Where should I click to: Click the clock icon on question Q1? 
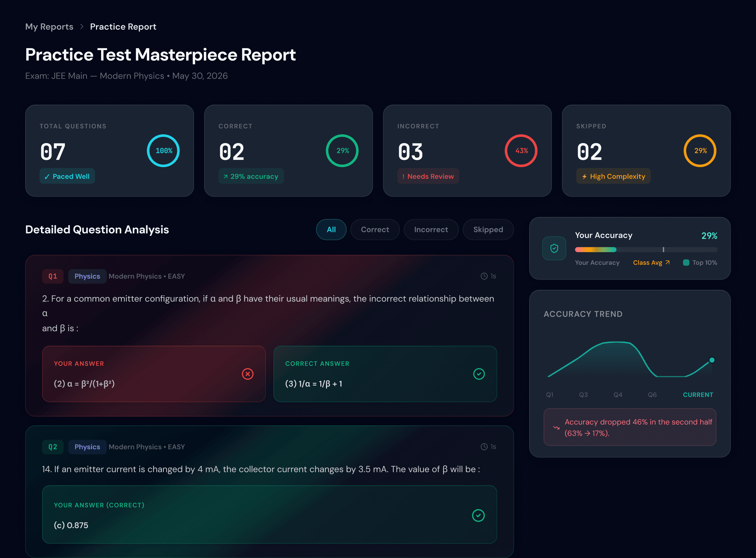[484, 276]
